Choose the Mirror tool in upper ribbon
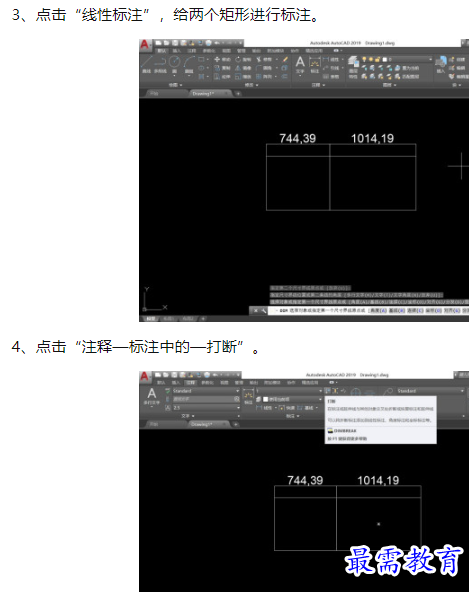469x592 pixels. (x=243, y=68)
